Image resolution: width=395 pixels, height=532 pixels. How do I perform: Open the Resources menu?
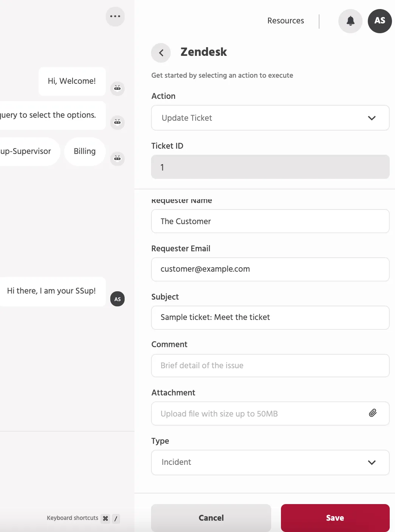[x=285, y=21]
